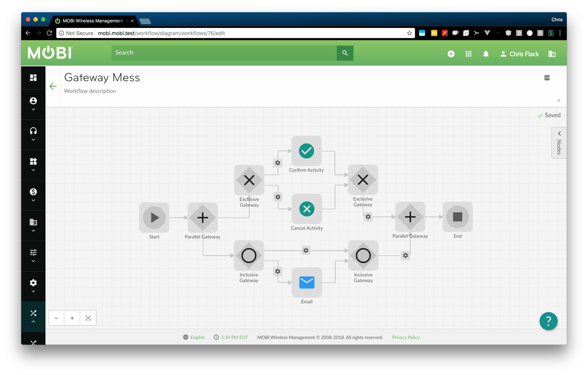Zoom out the diagram with minus button

pyautogui.click(x=56, y=318)
